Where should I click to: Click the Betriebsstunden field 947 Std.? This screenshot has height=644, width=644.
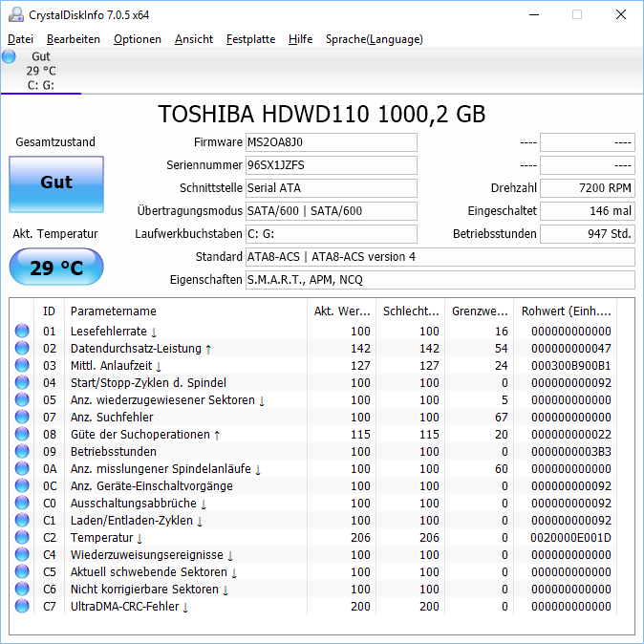pyautogui.click(x=588, y=234)
